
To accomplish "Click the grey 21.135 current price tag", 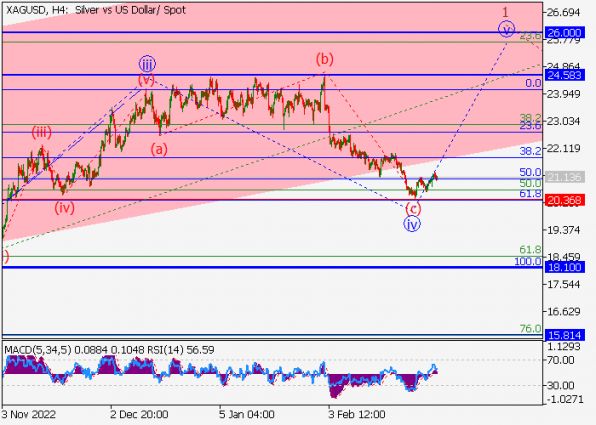I will click(564, 177).
